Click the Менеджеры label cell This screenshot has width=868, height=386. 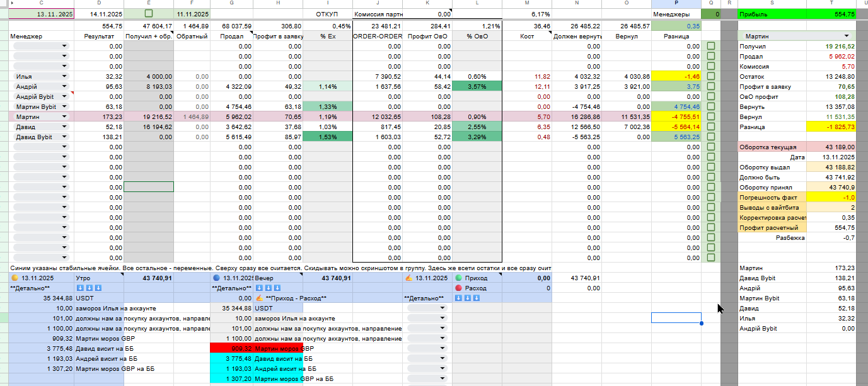[676, 13]
